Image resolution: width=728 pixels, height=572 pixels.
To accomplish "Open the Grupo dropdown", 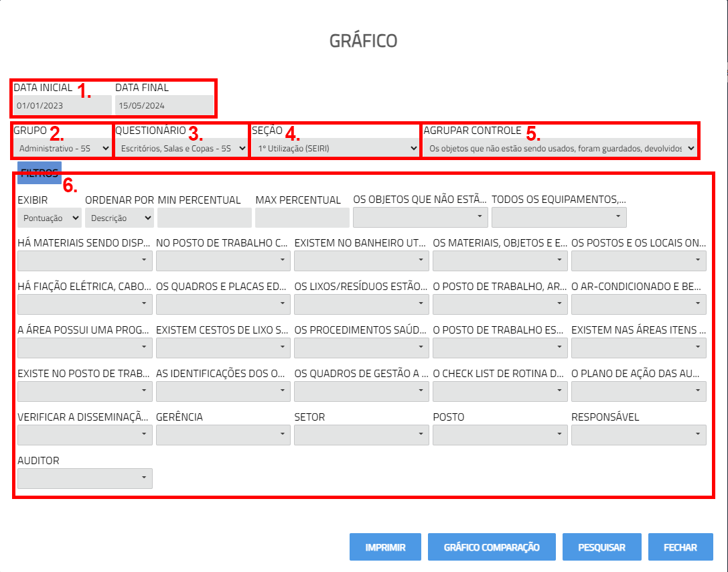I will (x=64, y=147).
